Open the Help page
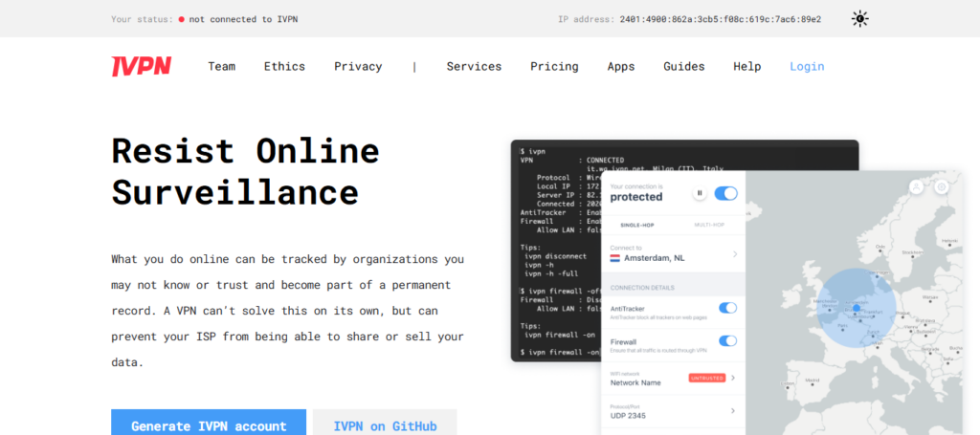This screenshot has height=435, width=980. 746,66
